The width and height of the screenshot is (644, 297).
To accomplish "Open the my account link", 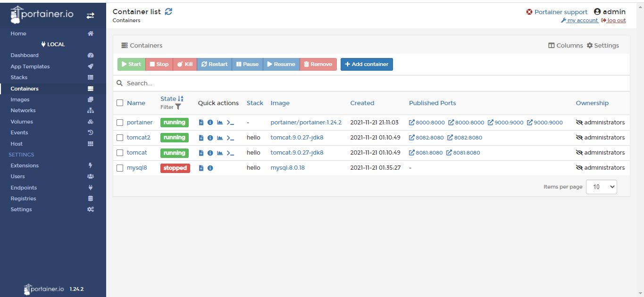I will 579,20.
